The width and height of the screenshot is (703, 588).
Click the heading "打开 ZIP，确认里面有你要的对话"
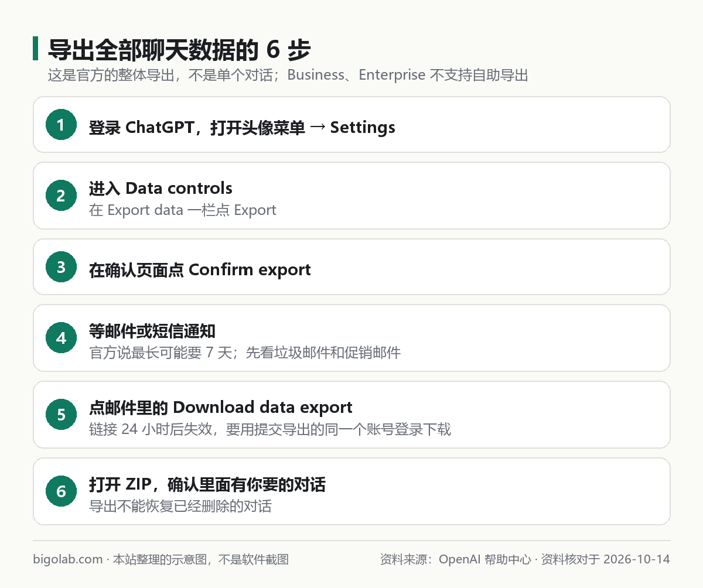pyautogui.click(x=207, y=485)
